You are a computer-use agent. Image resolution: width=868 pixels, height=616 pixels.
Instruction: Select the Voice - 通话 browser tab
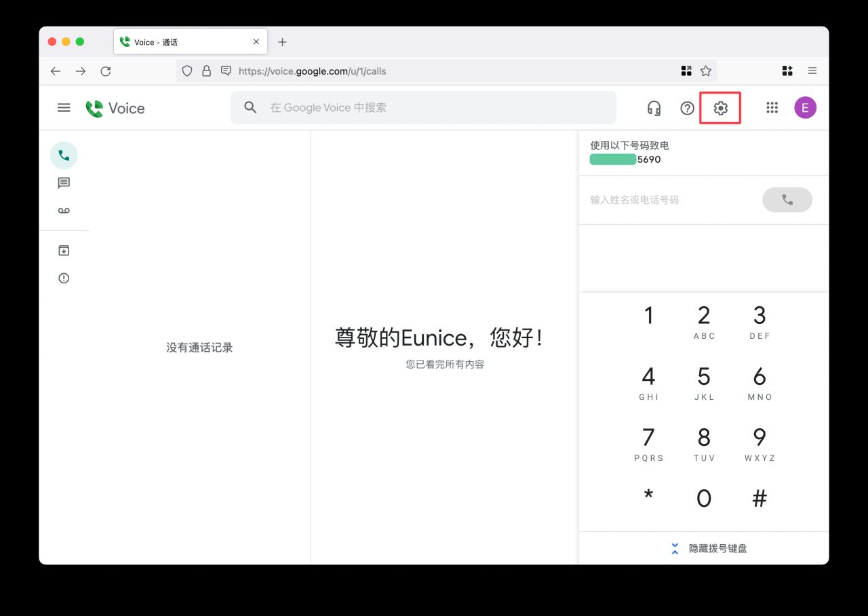point(183,42)
